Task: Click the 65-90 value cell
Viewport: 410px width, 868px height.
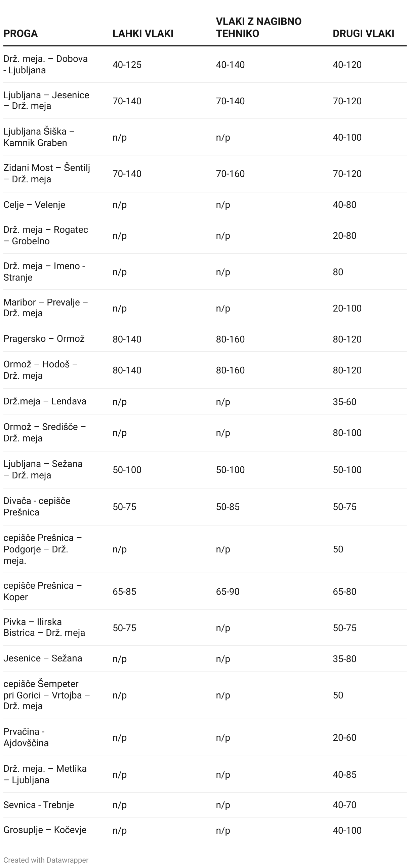Action: pos(228,591)
